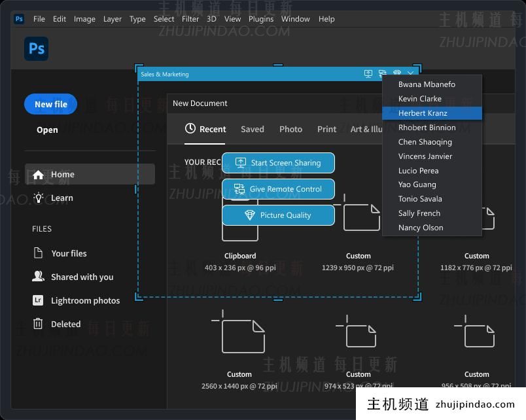This screenshot has height=420, width=526.
Task: Go to Home in the sidebar
Action: click(x=90, y=174)
